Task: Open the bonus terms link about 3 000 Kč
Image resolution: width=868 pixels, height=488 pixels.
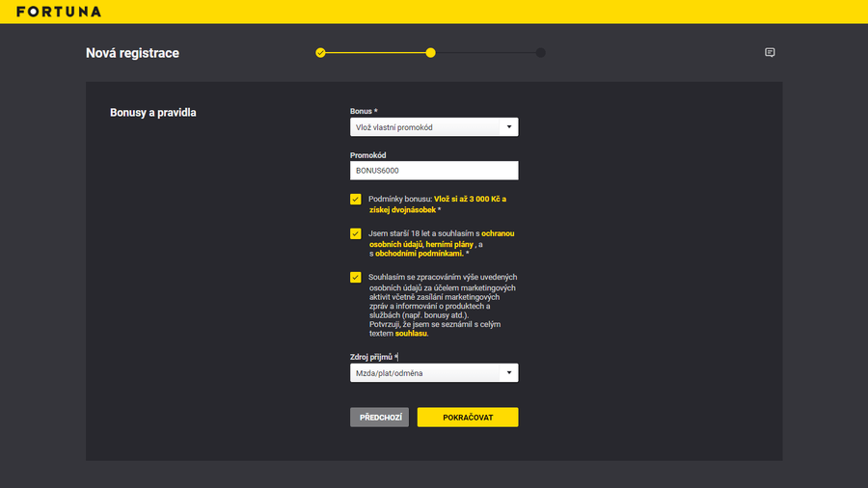Action: [x=470, y=199]
